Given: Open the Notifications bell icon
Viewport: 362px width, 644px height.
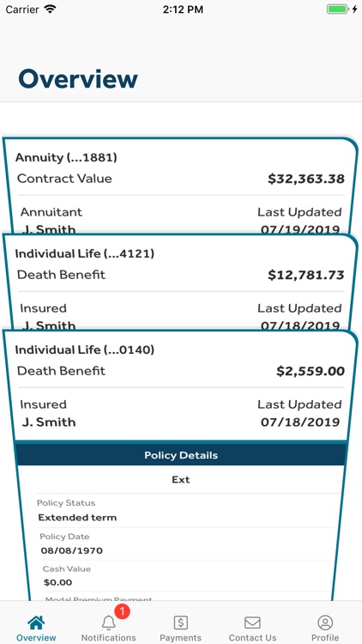Looking at the screenshot, I should pos(108,623).
